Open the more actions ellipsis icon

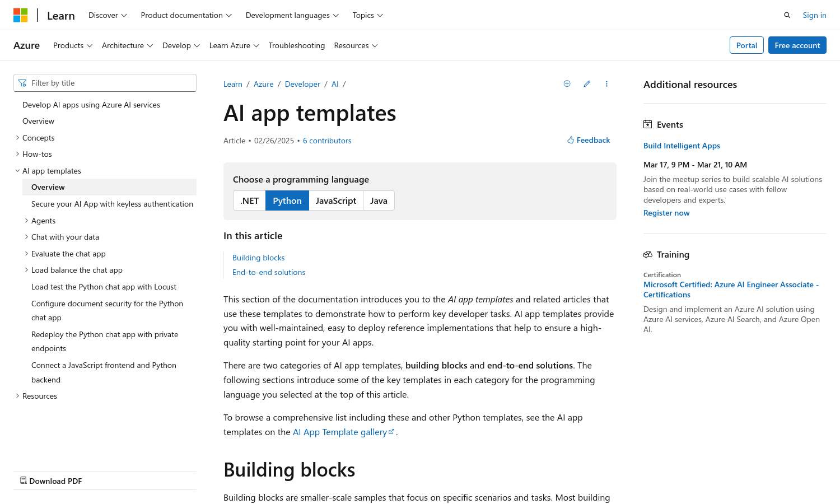[606, 84]
